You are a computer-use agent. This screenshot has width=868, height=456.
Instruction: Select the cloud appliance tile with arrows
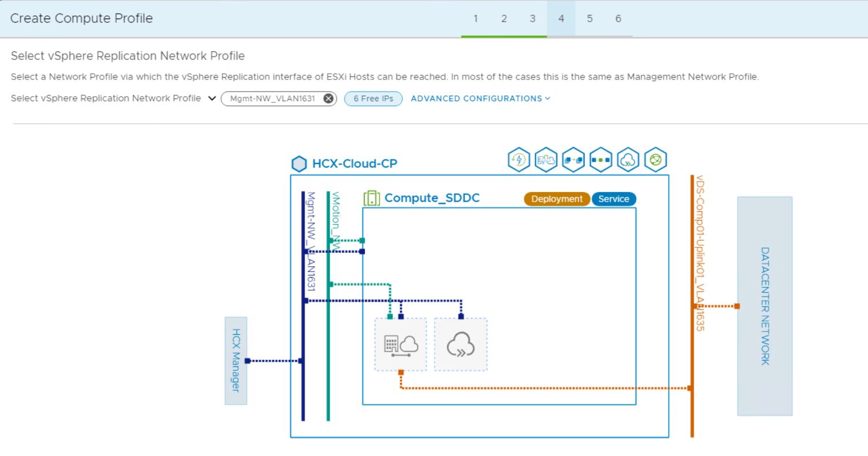coord(460,345)
